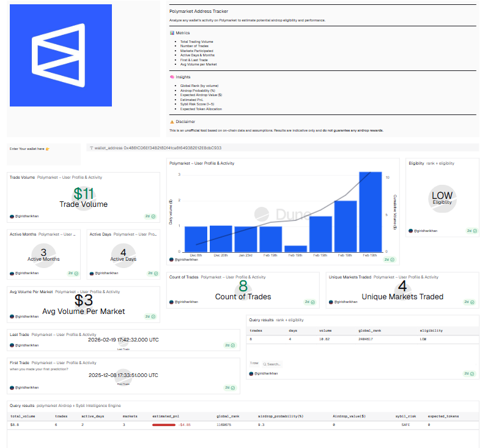Click the 'LOW' eligibility table cell

[x=423, y=339]
